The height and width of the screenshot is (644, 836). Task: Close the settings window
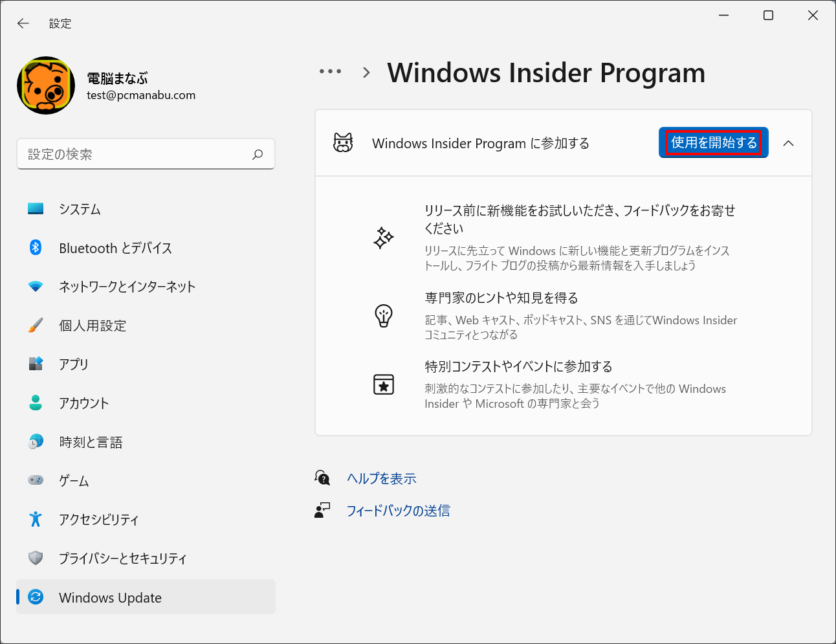click(x=813, y=16)
